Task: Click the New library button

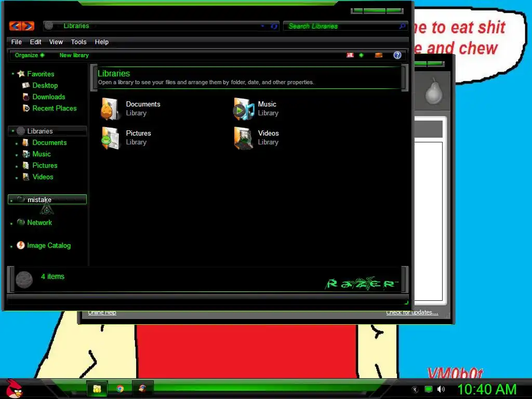Action: tap(74, 55)
